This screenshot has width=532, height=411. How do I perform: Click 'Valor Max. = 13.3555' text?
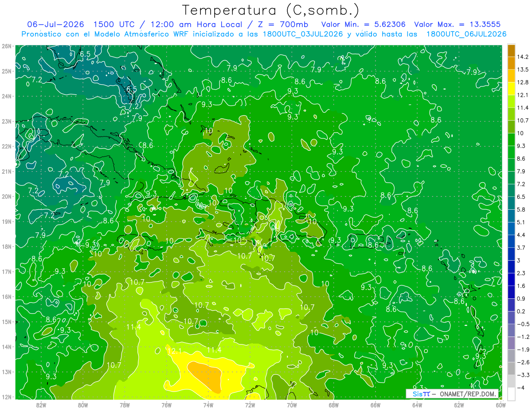pos(458,24)
